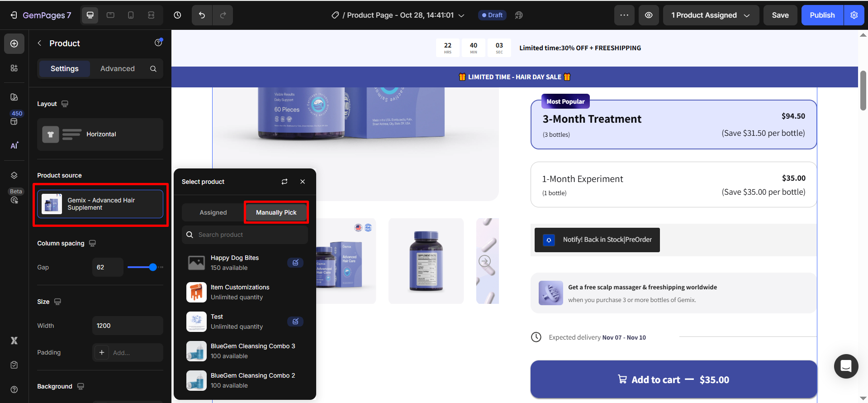Image resolution: width=868 pixels, height=403 pixels.
Task: Select the fourth device view icon
Action: coord(151,15)
